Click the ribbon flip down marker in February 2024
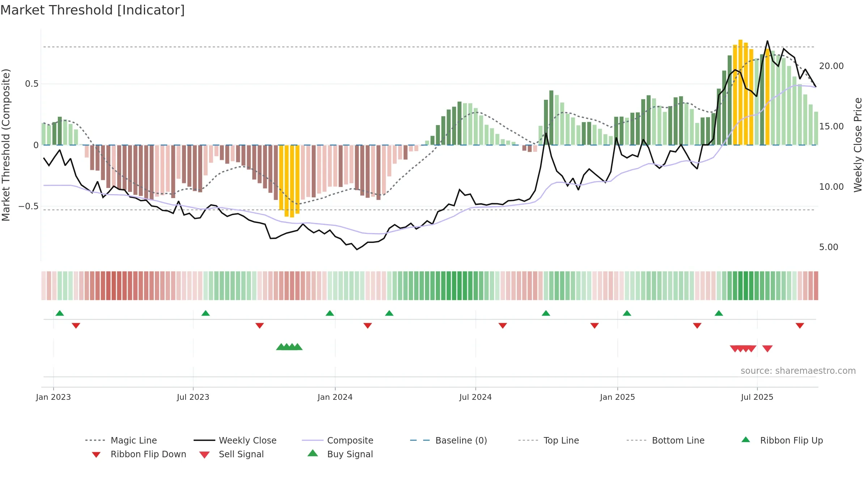The width and height of the screenshot is (868, 488). [x=368, y=326]
